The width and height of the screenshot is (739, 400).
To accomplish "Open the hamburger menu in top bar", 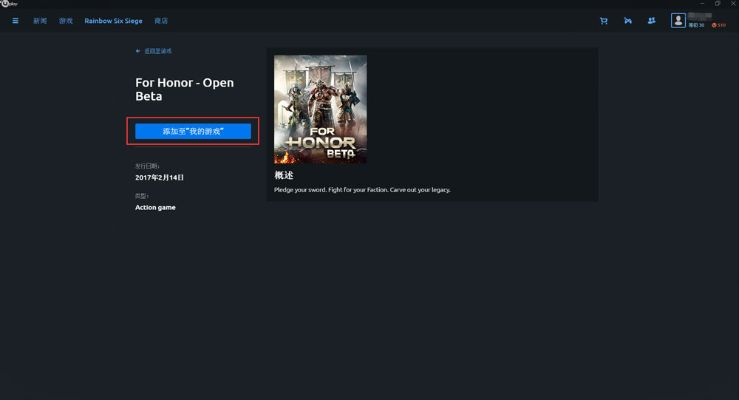I will (x=15, y=20).
